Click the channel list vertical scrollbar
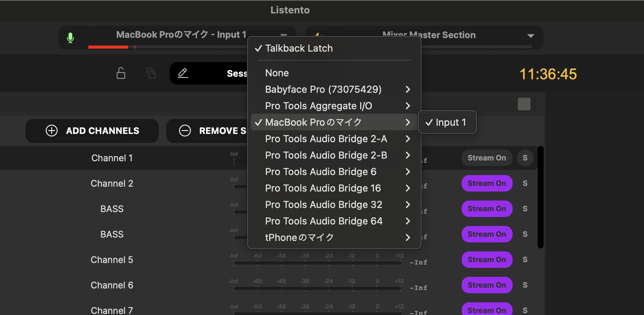This screenshot has height=315, width=644. [x=540, y=197]
